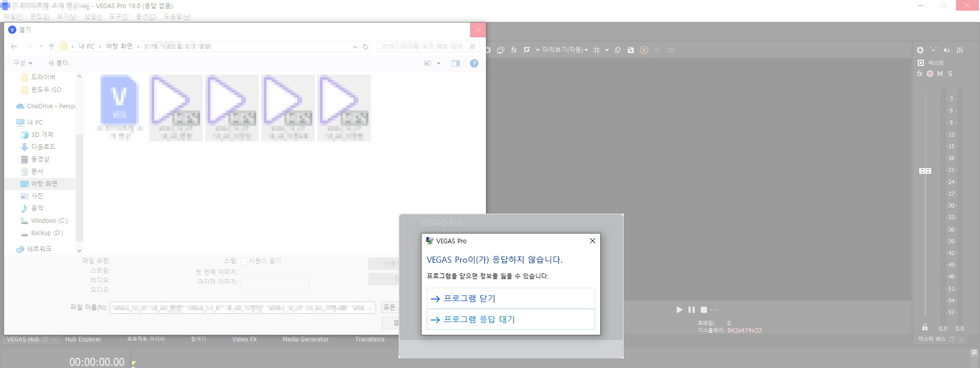Screen dimensions: 980x368
Task: Switch to the Video FX tab
Action: click(x=244, y=339)
